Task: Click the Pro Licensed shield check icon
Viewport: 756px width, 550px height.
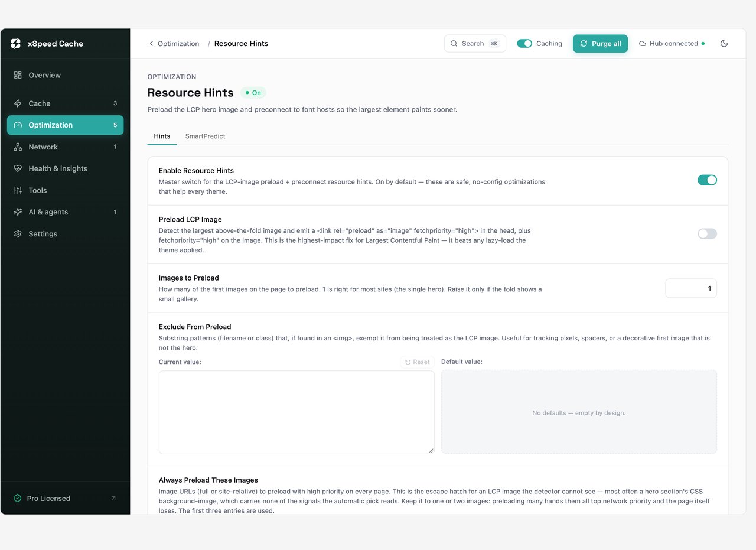Action: point(18,499)
